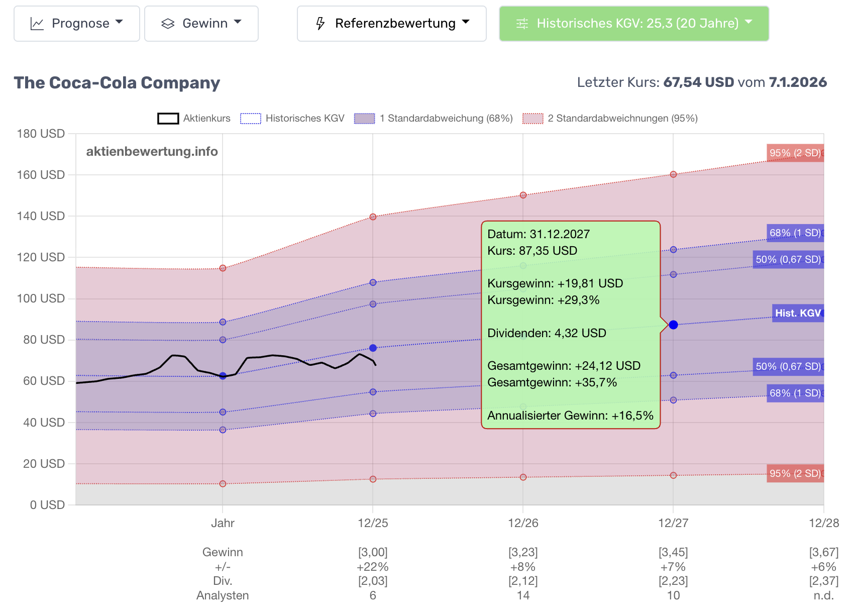The height and width of the screenshot is (616, 852).
Task: Click the lower 50% (0,67 SD) label
Action: click(x=788, y=366)
